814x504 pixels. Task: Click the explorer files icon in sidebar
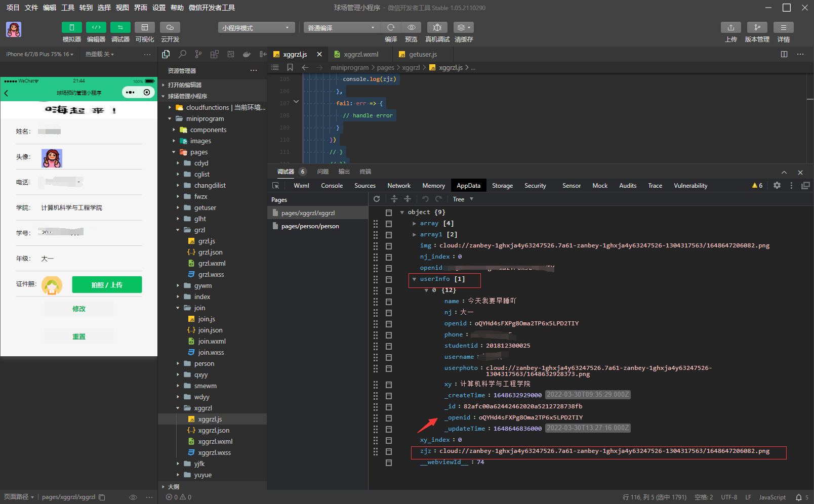(x=166, y=54)
